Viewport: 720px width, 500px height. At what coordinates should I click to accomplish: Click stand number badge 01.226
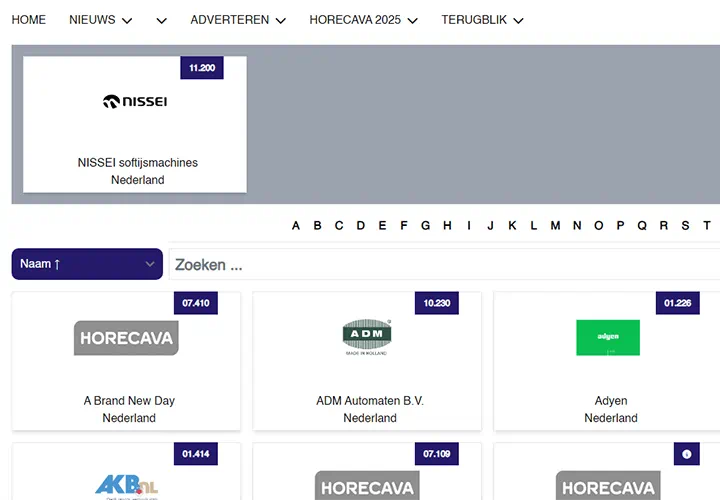678,303
